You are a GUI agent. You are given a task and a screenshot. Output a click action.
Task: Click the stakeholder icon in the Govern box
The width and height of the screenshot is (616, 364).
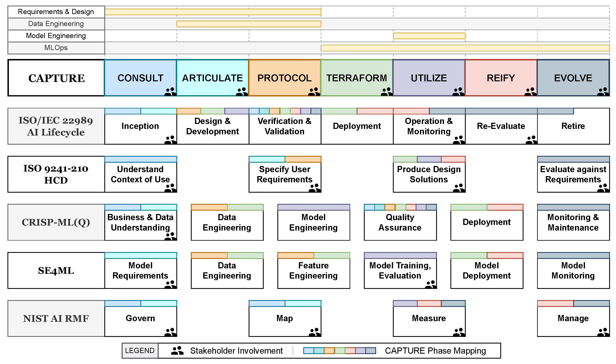point(170,332)
